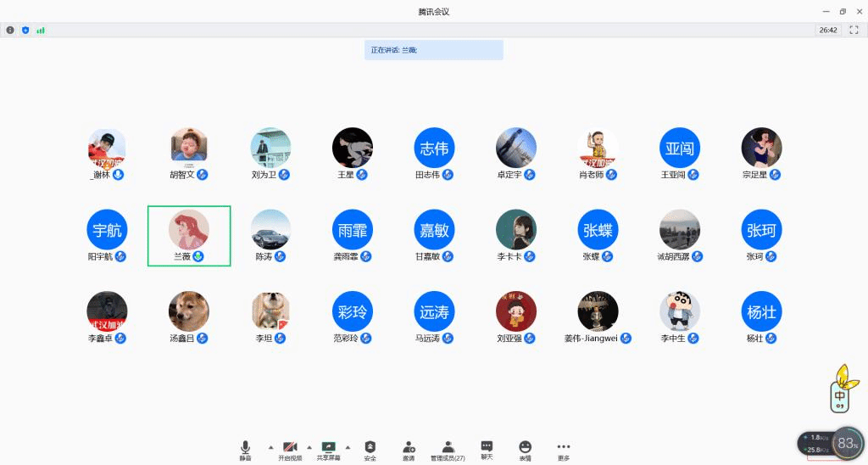Mute the microphone with 静音
Viewport: 868px width, 465px height.
245,451
